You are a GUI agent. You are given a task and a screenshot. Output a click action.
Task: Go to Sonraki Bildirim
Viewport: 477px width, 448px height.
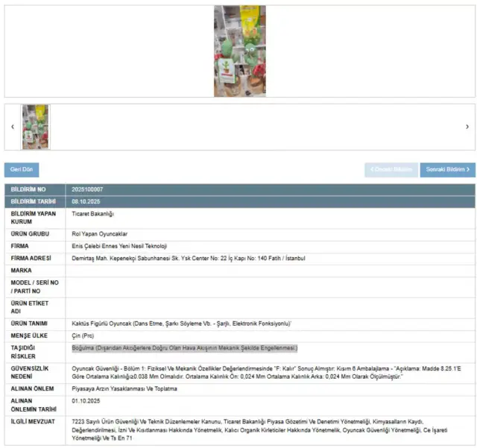447,170
